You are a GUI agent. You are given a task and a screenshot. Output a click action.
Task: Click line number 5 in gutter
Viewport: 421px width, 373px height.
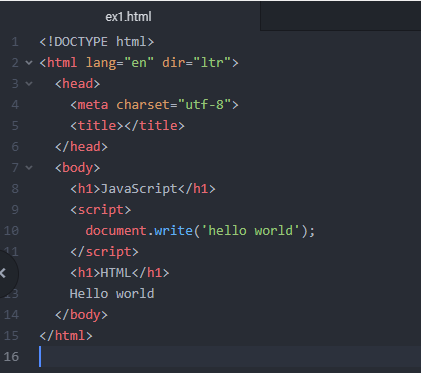click(x=15, y=126)
